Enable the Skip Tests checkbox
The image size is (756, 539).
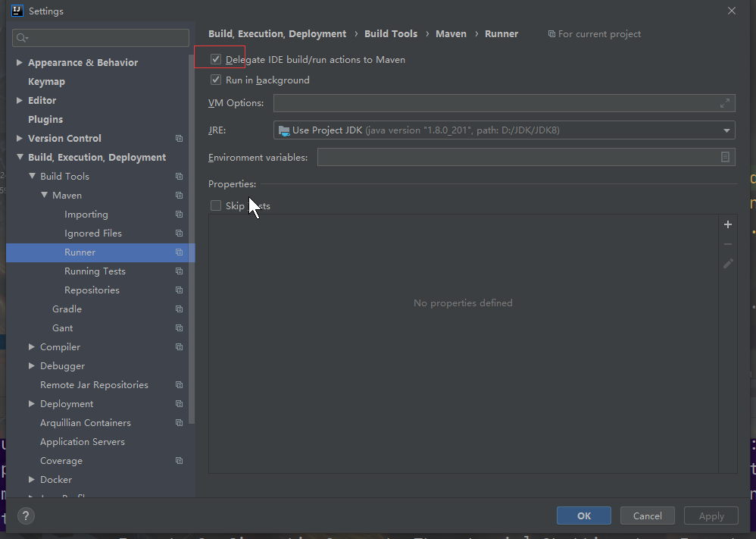coord(216,205)
